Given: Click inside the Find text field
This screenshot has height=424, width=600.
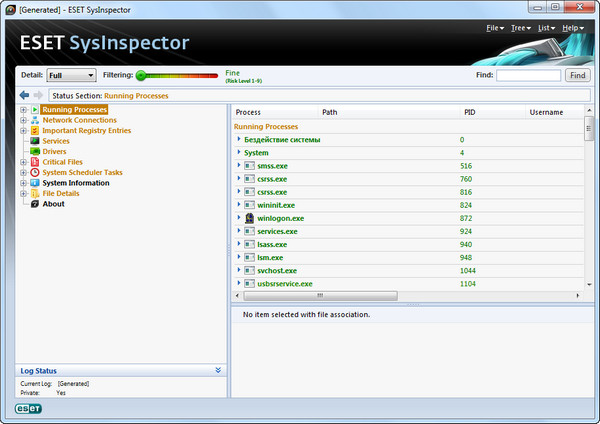Looking at the screenshot, I should 528,75.
